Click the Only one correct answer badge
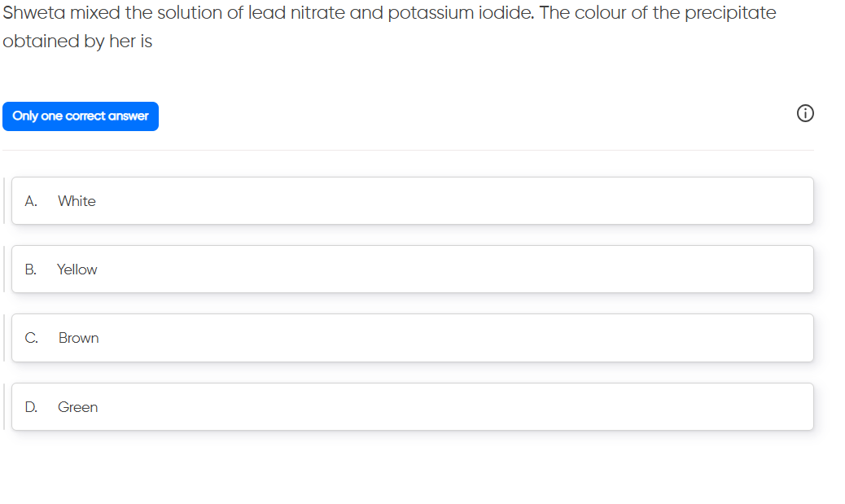 point(81,116)
